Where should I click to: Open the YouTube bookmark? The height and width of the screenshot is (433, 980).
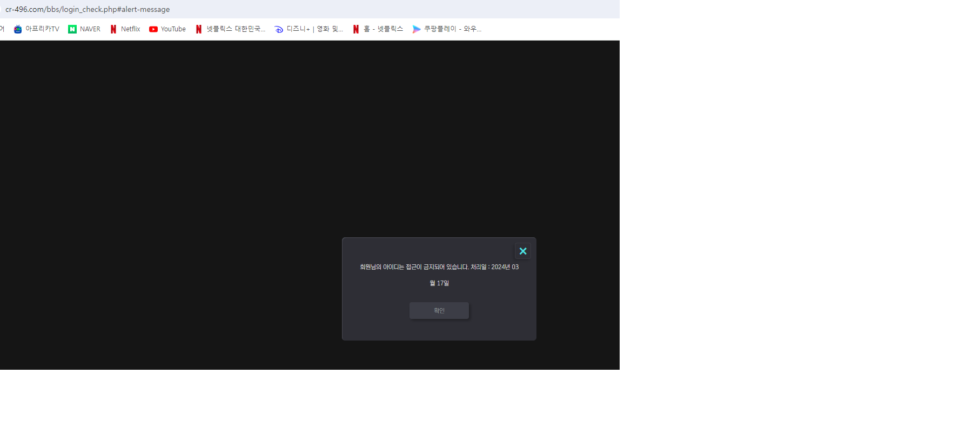click(167, 29)
